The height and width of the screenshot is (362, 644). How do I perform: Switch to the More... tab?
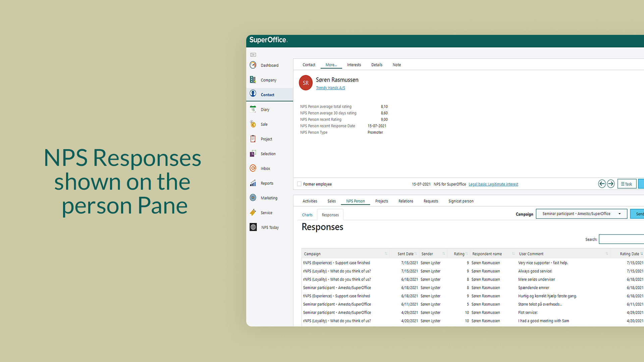pyautogui.click(x=331, y=65)
